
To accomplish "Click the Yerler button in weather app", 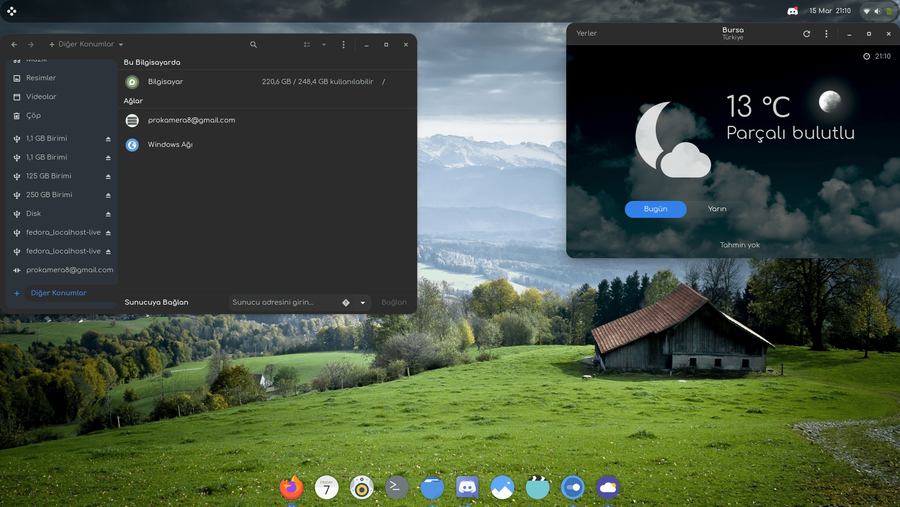I will point(586,34).
